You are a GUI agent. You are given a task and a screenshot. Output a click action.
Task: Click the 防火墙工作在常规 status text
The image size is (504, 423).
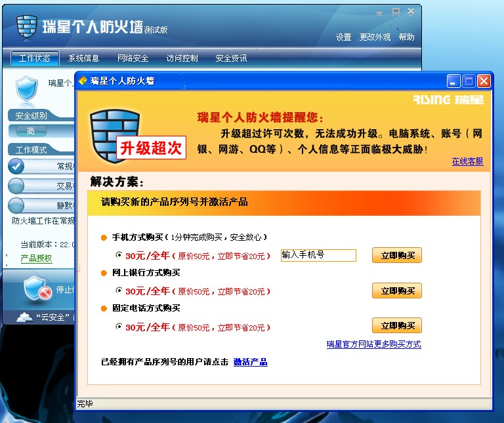coord(43,221)
